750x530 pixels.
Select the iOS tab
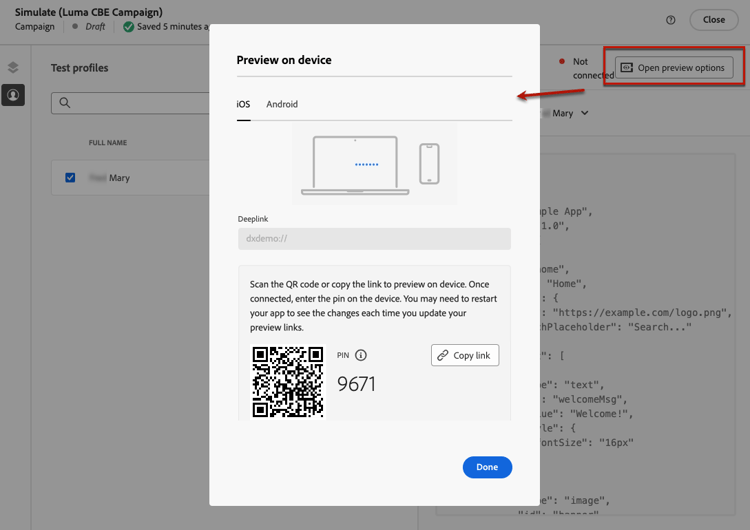pyautogui.click(x=243, y=104)
